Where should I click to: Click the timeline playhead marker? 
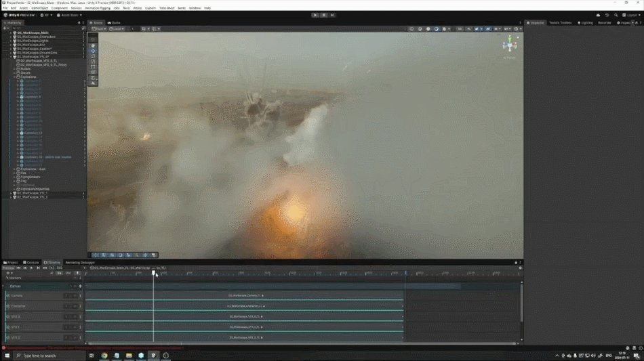(153, 272)
